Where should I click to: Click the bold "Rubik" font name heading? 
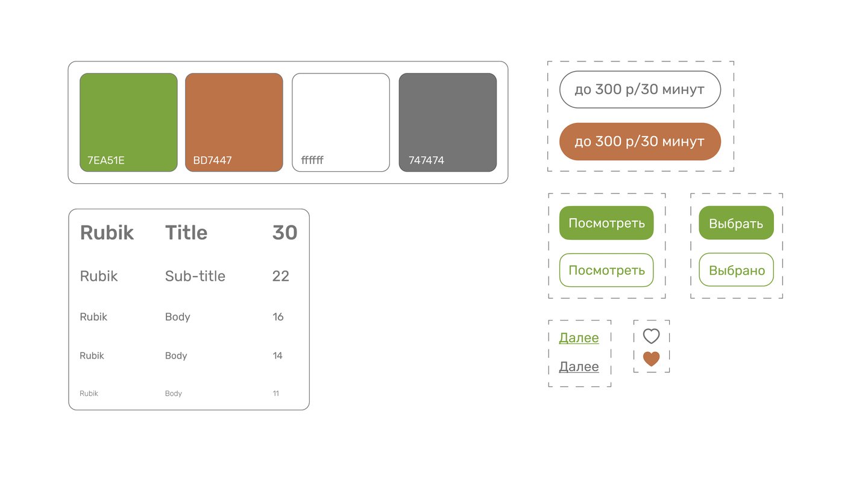(x=107, y=233)
